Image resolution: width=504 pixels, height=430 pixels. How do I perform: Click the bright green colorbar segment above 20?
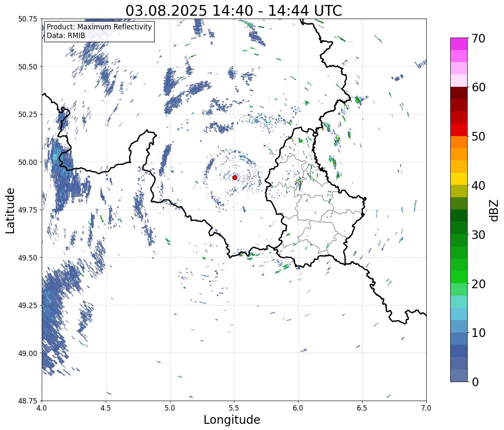pos(459,277)
